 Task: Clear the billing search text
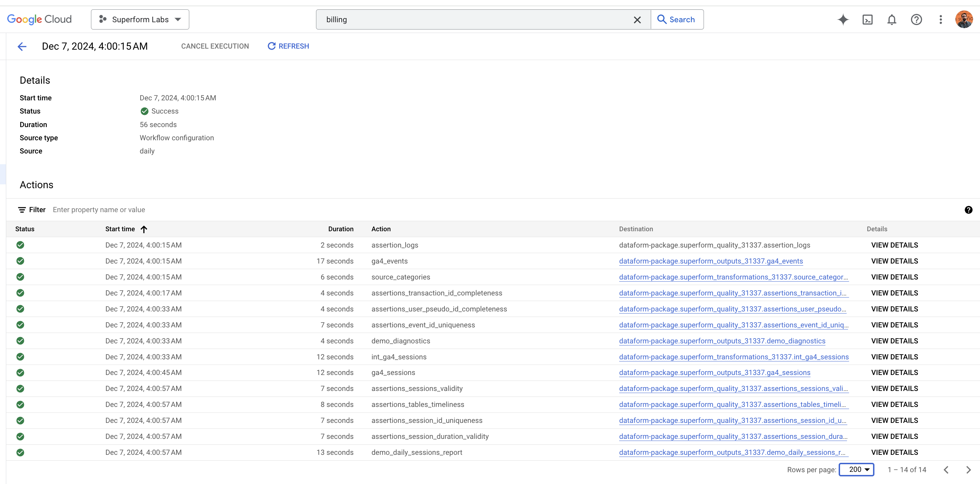point(637,20)
